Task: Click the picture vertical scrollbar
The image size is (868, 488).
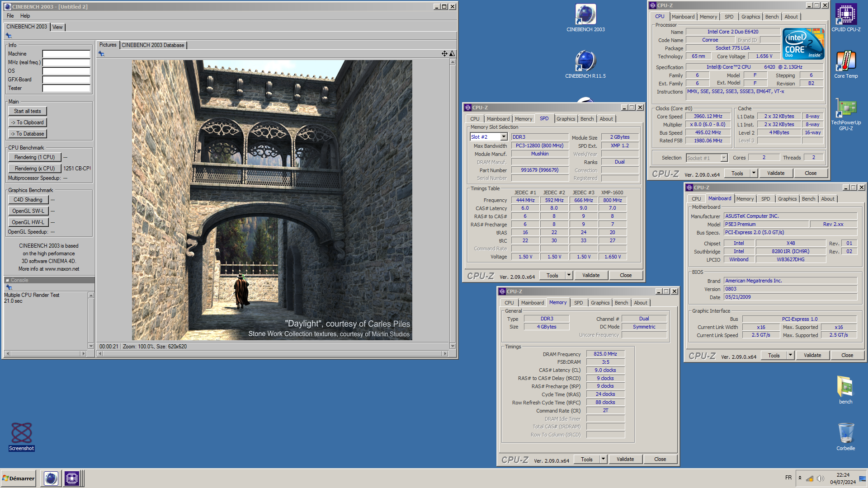Action: 453,204
